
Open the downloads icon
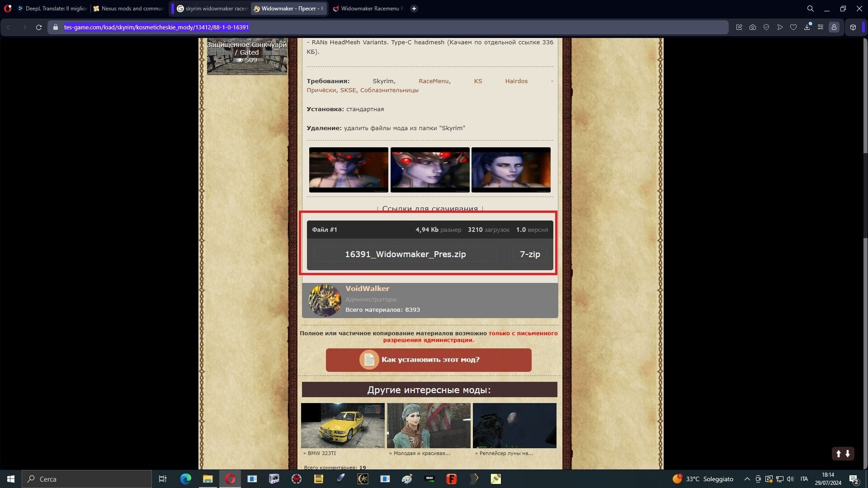[x=807, y=27]
